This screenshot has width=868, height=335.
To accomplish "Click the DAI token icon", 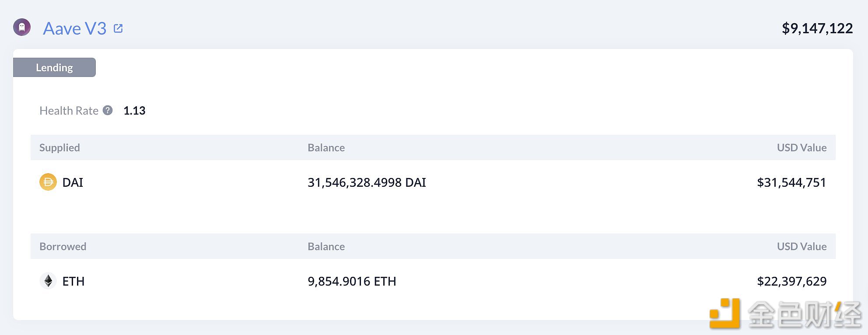I will [x=48, y=182].
